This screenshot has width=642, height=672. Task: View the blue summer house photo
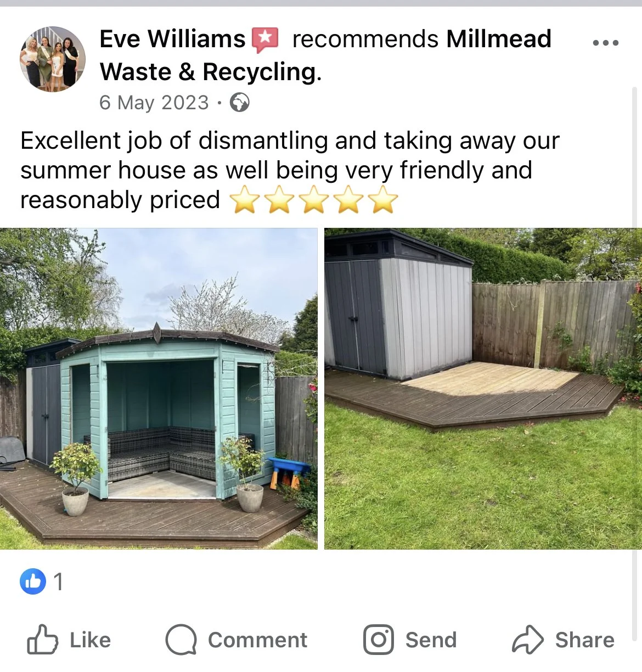159,389
